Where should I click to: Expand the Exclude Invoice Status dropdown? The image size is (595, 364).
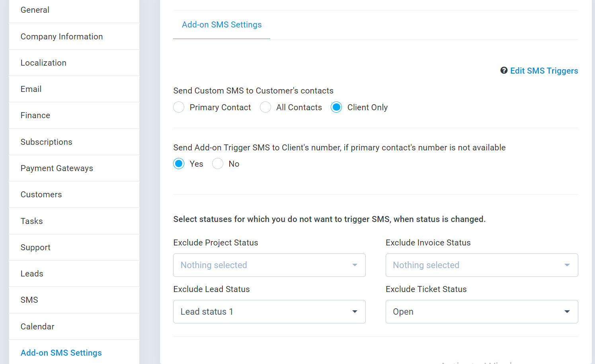482,265
